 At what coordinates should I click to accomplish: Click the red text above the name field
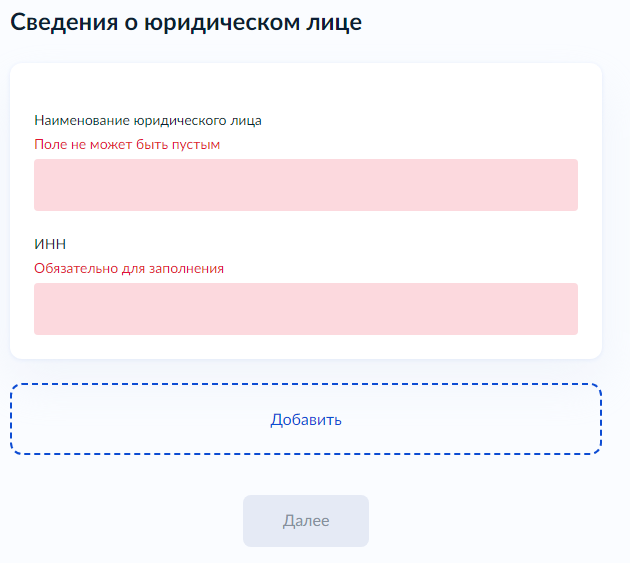pos(127,144)
